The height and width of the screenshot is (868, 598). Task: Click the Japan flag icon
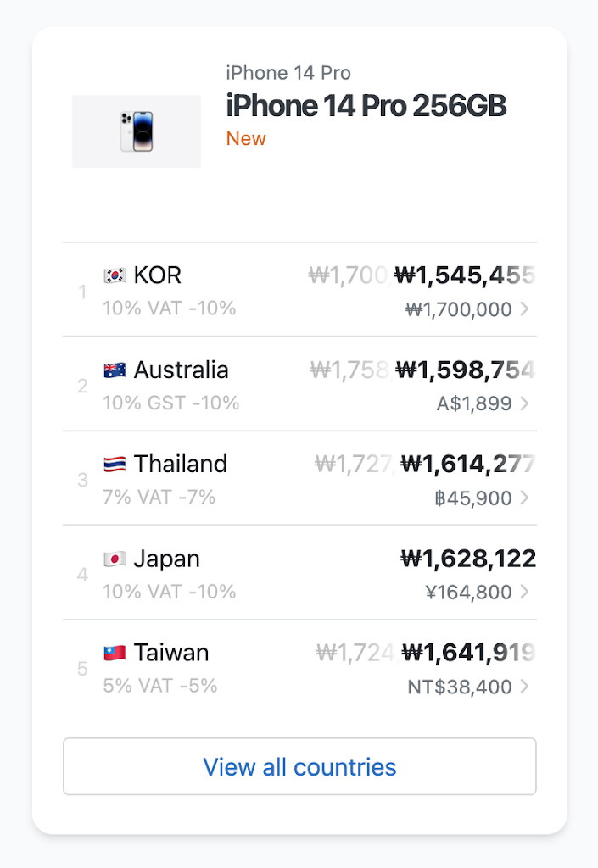(x=115, y=559)
